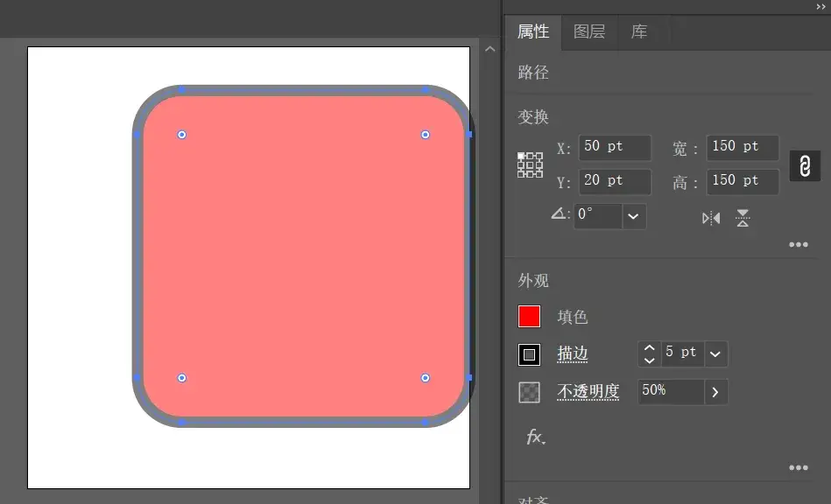Open the stroke weight dropdown
The width and height of the screenshot is (831, 504).
point(715,353)
